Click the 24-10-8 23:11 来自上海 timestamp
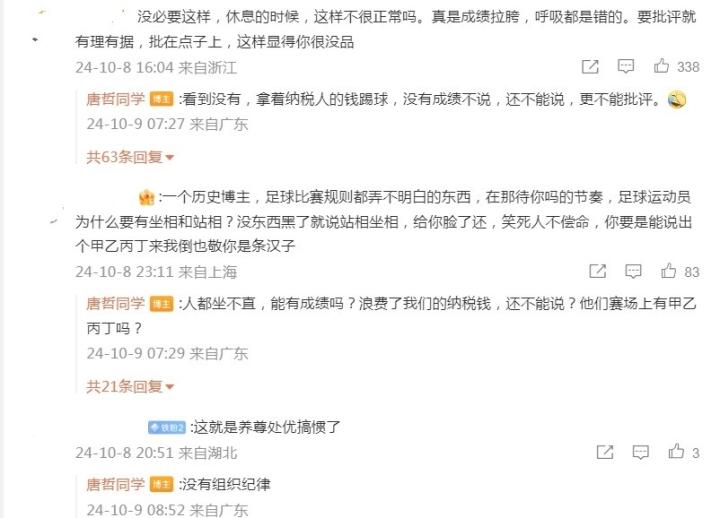The width and height of the screenshot is (720, 518). tap(156, 272)
